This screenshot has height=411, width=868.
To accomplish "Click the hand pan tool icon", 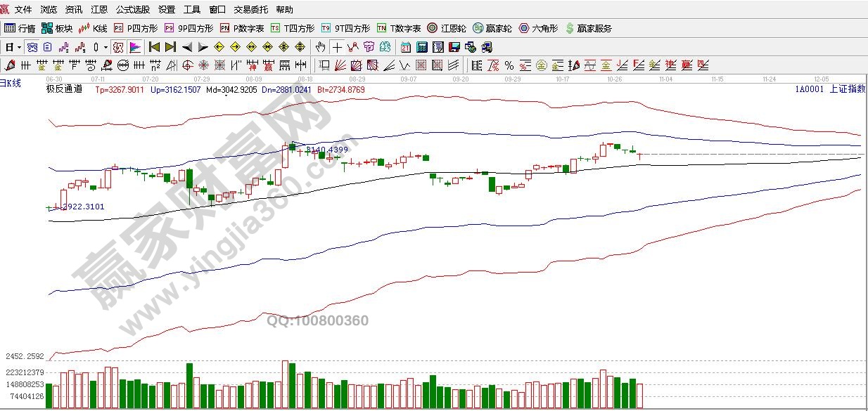I will point(321,47).
